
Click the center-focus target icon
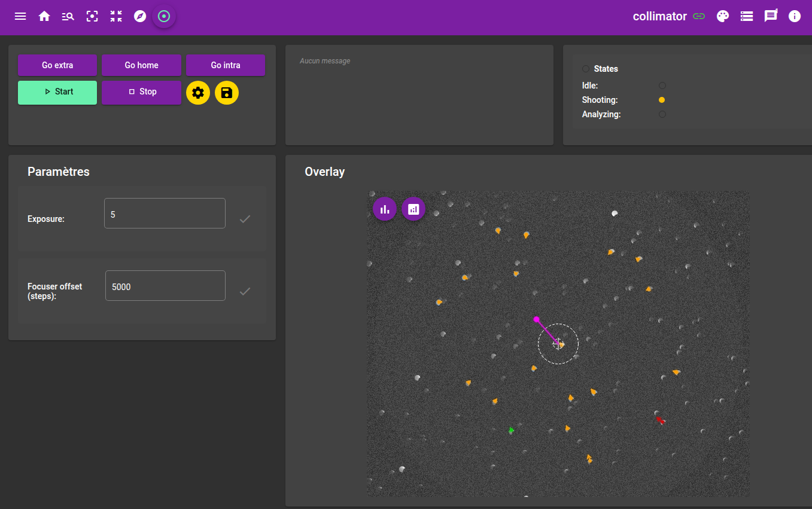pyautogui.click(x=92, y=16)
